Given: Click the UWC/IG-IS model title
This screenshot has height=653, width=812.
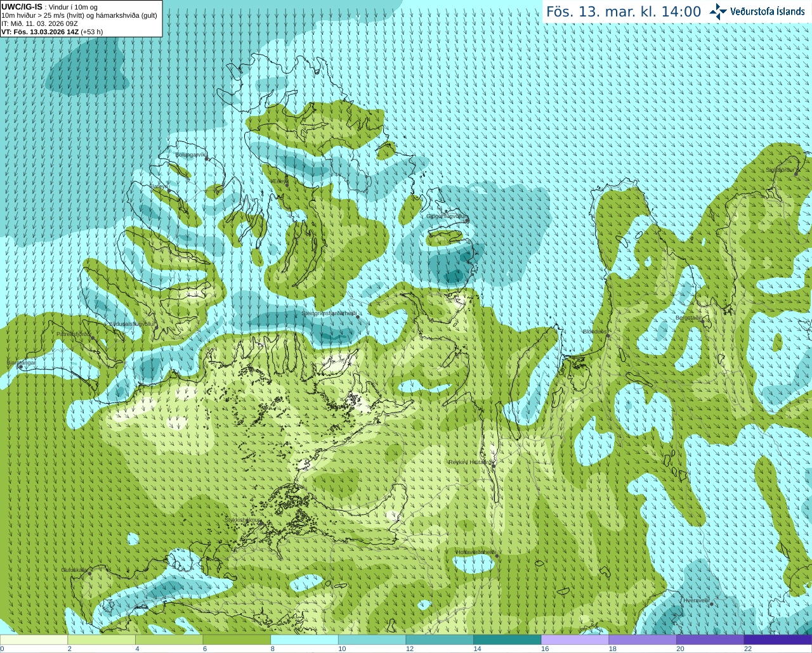Looking at the screenshot, I should coord(22,6).
